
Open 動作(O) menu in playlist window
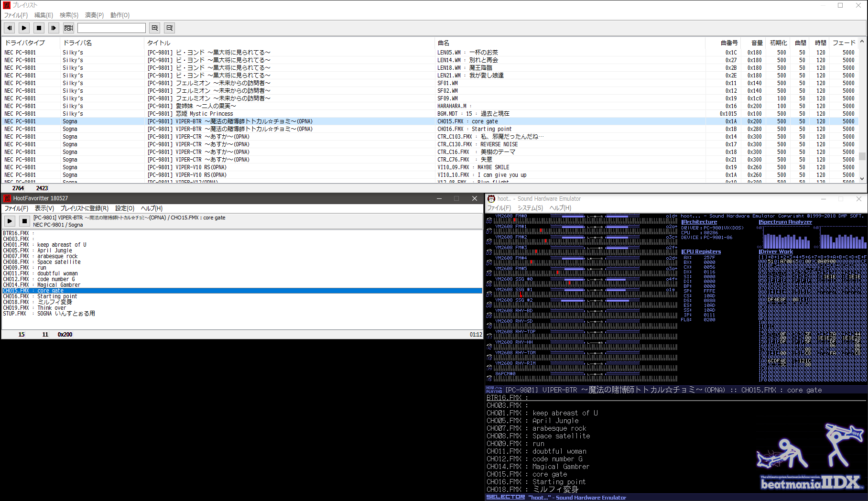[120, 15]
